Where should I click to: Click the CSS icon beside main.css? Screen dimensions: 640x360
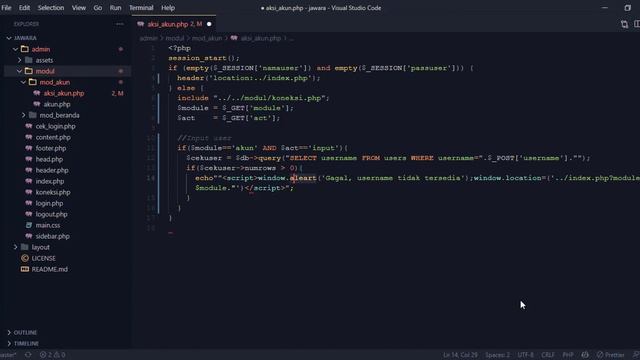point(29,225)
